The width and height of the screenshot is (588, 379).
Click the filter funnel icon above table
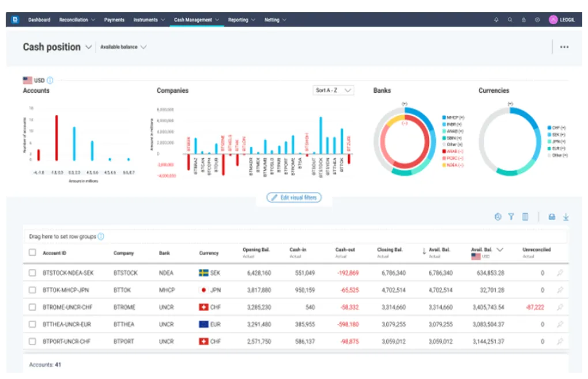pyautogui.click(x=511, y=217)
